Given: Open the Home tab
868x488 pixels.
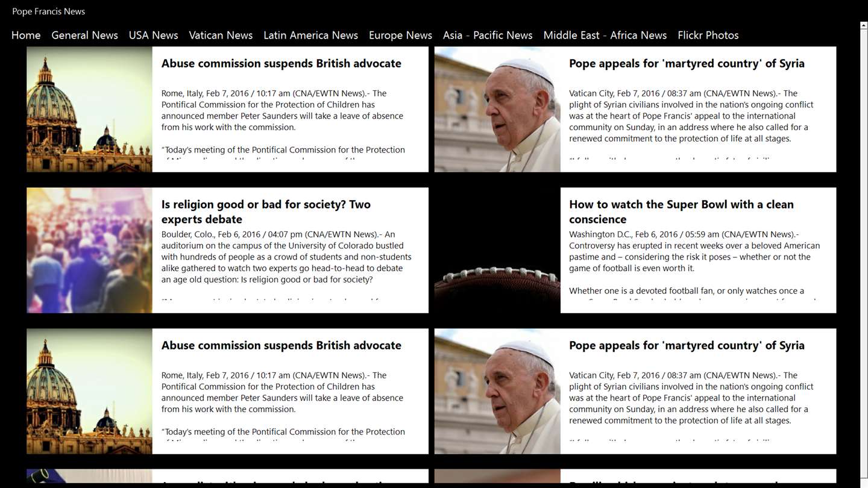Looking at the screenshot, I should click(x=26, y=35).
